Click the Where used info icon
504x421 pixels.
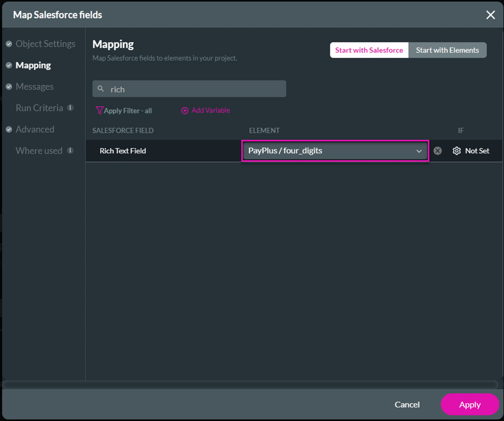70,150
